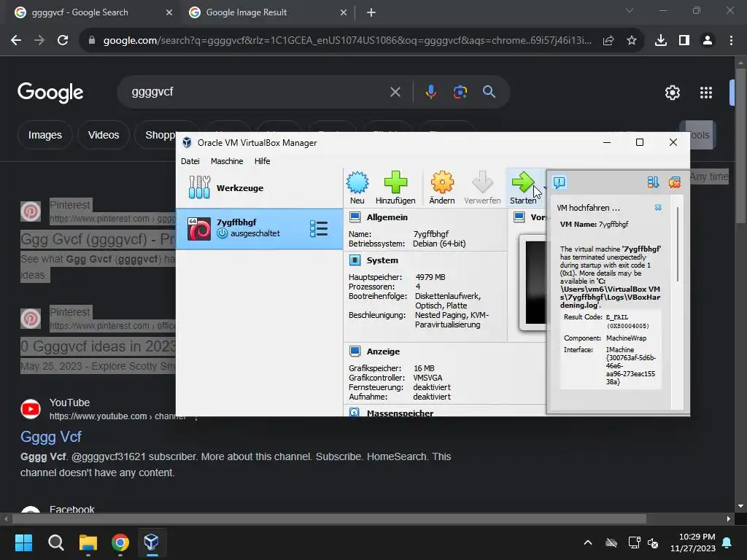Click the System chip icon
The width and height of the screenshot is (747, 560).
(x=355, y=260)
